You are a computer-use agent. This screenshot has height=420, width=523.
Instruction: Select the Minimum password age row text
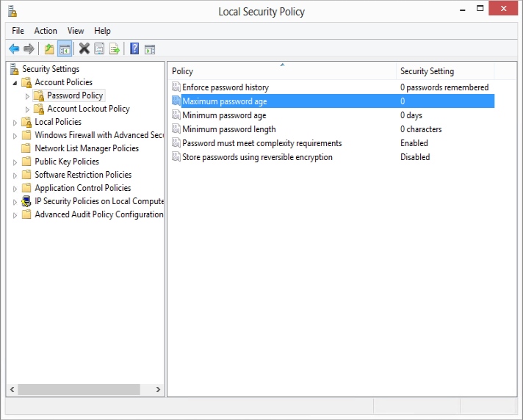[x=224, y=115]
